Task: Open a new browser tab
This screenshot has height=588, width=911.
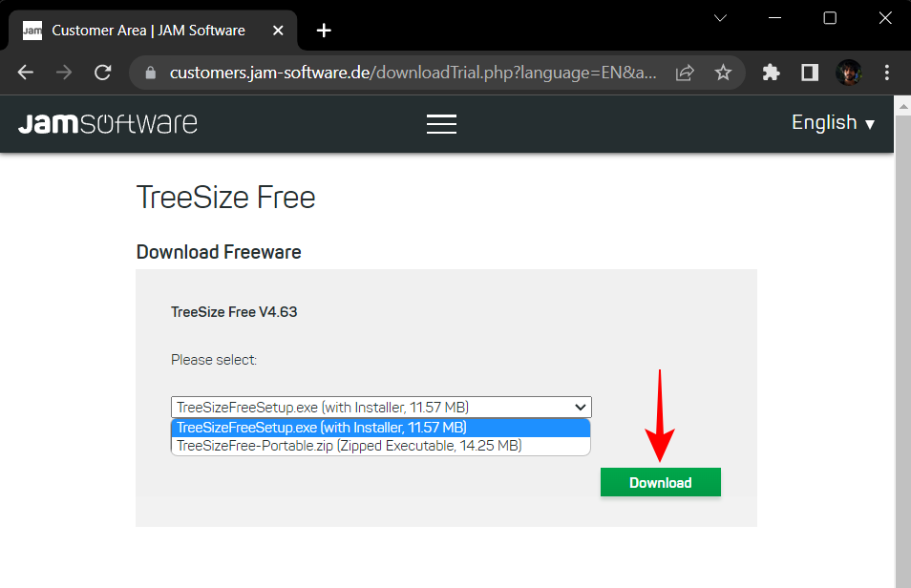Action: (323, 30)
